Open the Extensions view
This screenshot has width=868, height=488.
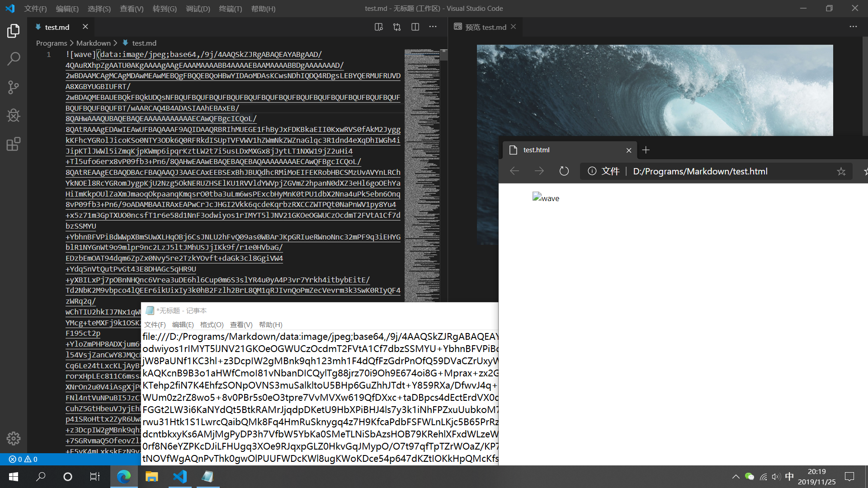[14, 144]
